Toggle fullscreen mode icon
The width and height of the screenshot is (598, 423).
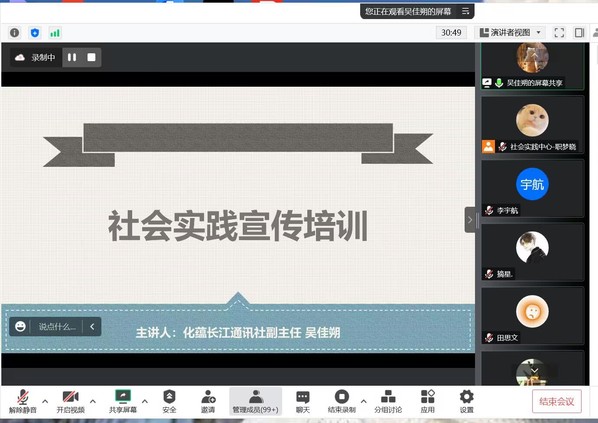[559, 32]
